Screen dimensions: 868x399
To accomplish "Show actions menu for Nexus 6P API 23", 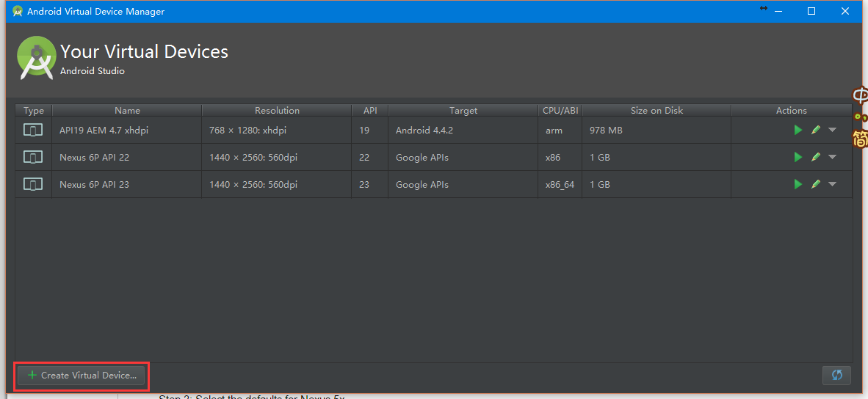I will pos(832,184).
